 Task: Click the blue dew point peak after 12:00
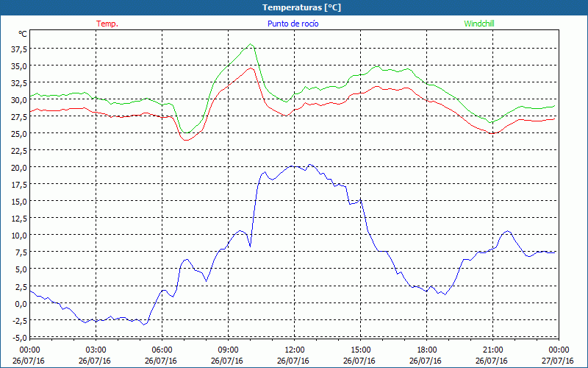point(309,164)
